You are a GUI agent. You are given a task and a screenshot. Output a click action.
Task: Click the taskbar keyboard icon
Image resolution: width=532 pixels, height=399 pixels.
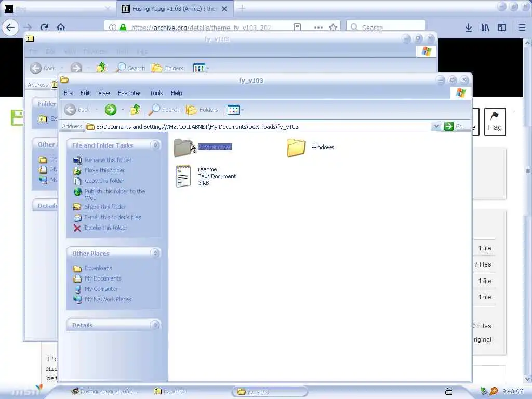tap(448, 392)
